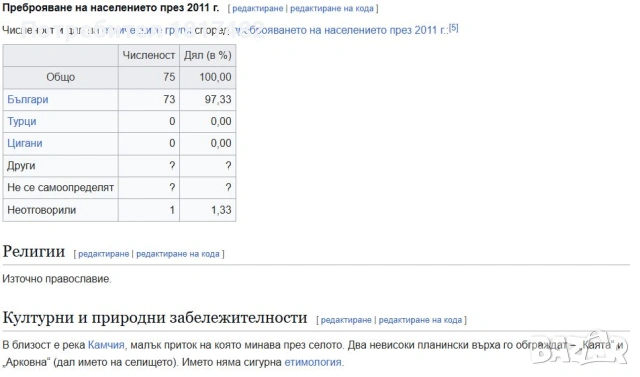
Task: Select the total count value 75
Action: click(149, 78)
